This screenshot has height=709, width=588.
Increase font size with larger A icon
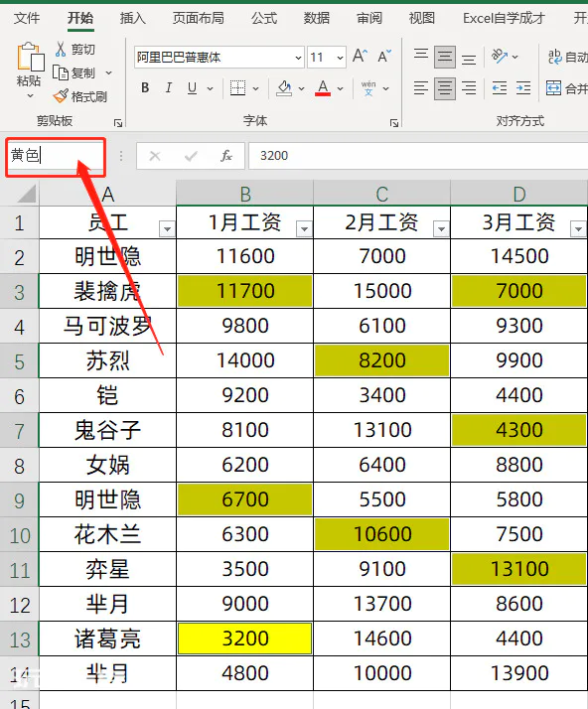[x=360, y=56]
